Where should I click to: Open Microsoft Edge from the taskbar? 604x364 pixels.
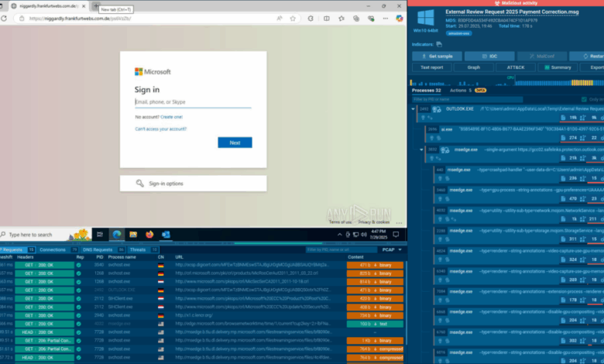point(117,234)
